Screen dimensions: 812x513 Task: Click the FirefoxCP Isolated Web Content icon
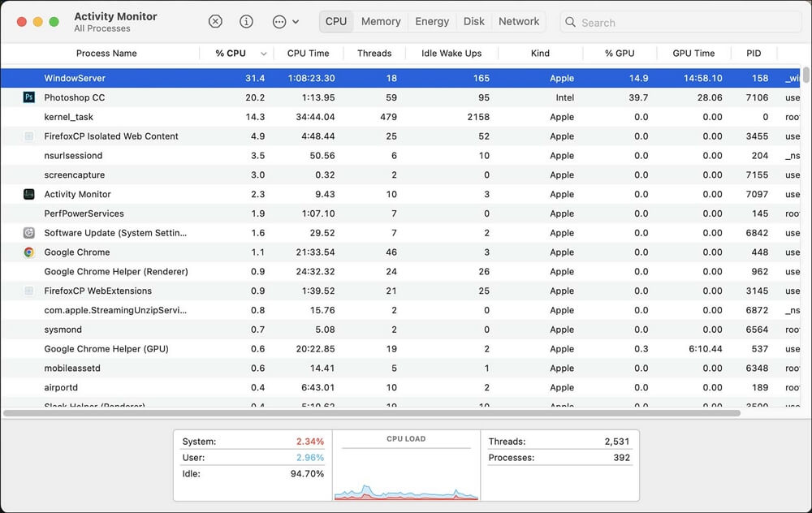click(x=29, y=136)
